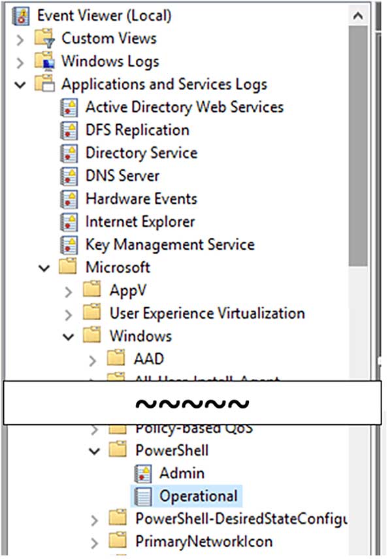This screenshot has width=392, height=560.
Task: Open the Hardware Events log
Action: (141, 199)
